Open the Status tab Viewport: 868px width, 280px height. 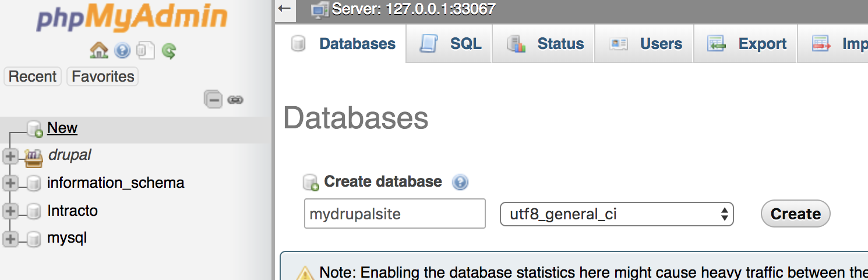coord(544,44)
